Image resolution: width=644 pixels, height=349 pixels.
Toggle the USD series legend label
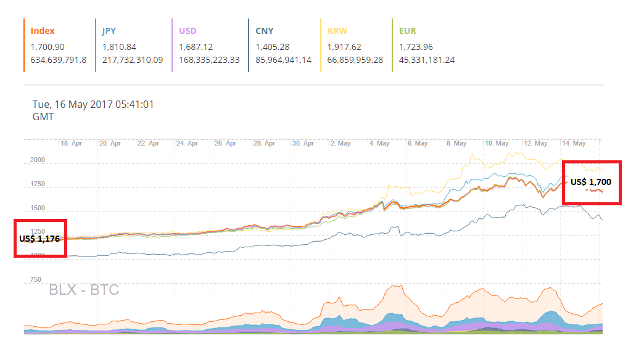coord(188,31)
